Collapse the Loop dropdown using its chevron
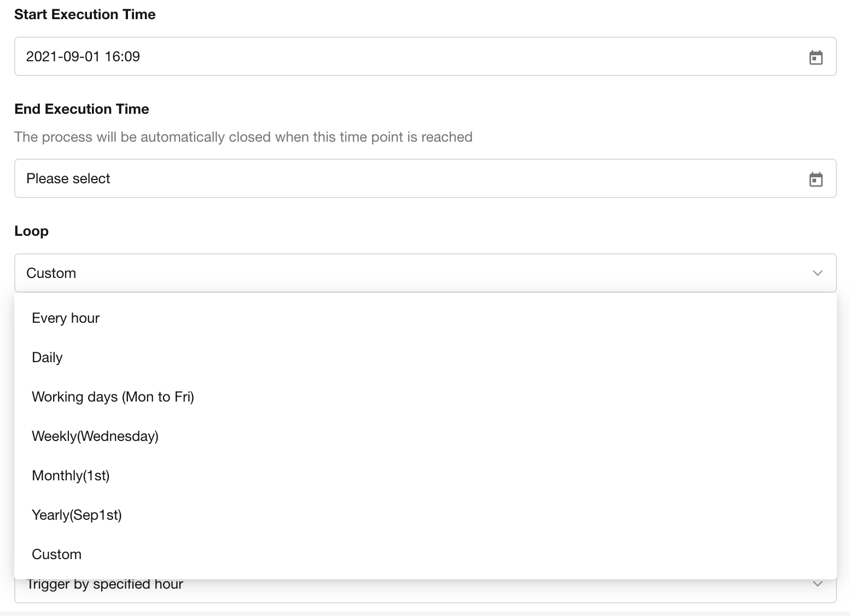The width and height of the screenshot is (850, 616). coord(817,273)
